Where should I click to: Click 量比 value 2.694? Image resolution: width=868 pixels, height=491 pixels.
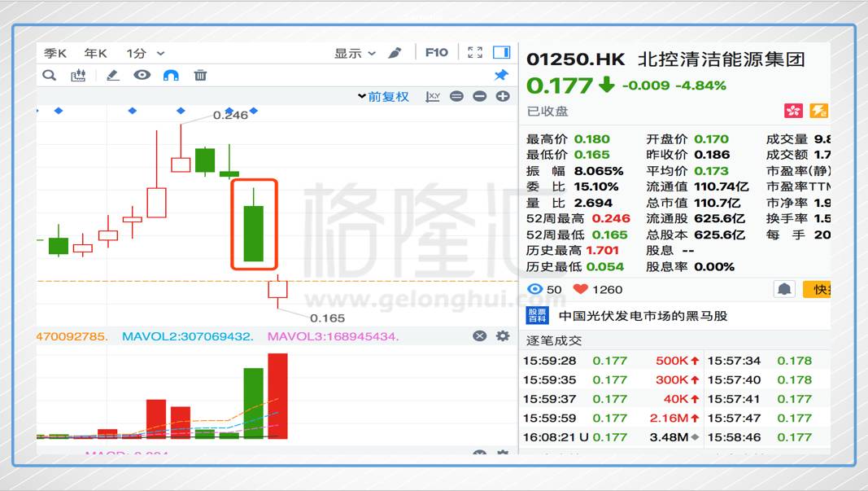coord(593,203)
